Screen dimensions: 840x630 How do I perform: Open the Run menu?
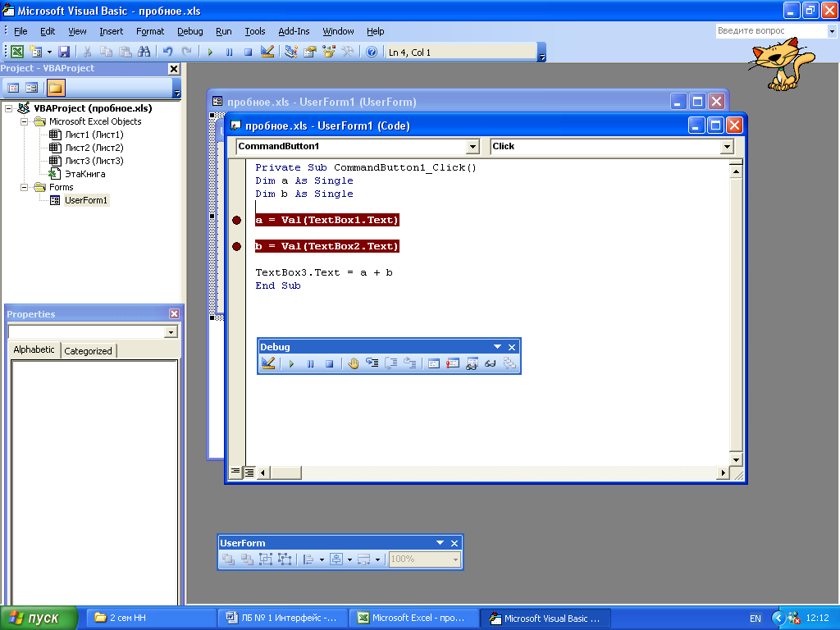click(223, 31)
